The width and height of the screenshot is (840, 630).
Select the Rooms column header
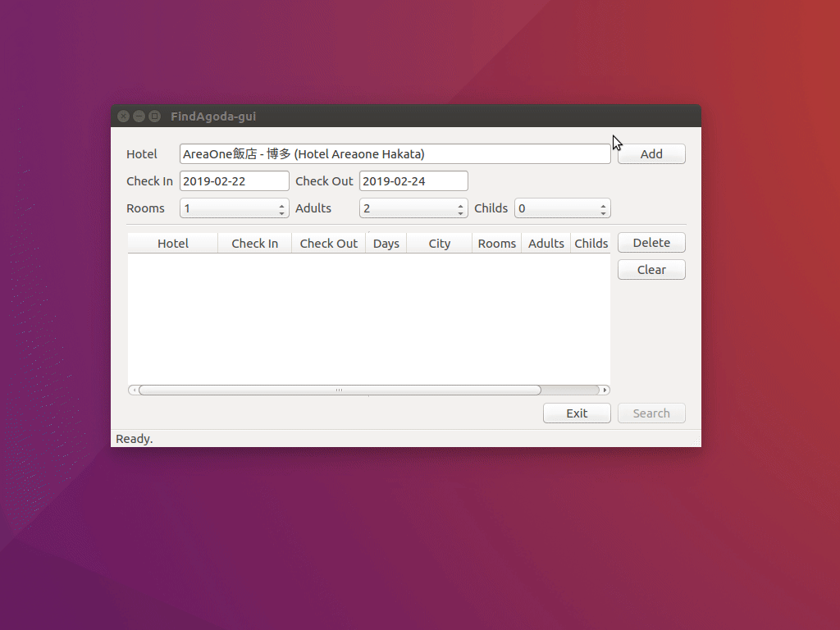[497, 244]
